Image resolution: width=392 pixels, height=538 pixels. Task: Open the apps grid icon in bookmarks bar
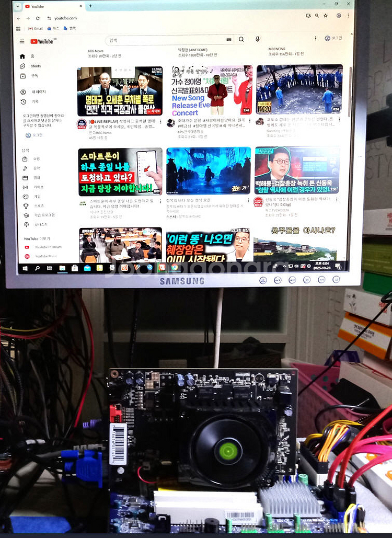pos(18,28)
